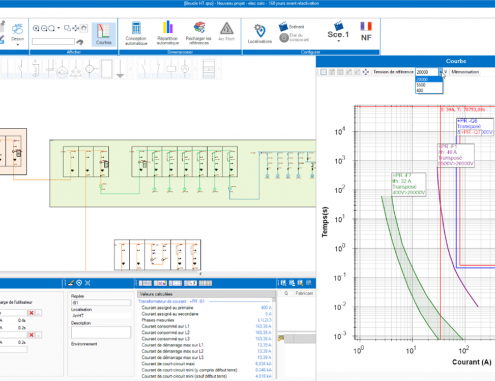Click the purple +PR -F1 curve label
495x381 pixels.
tap(456, 155)
